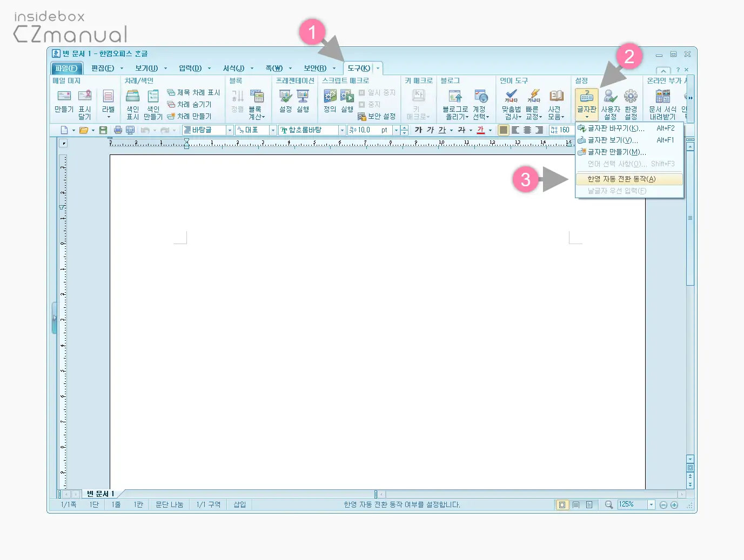Toggle bold 가 formatting button
This screenshot has width=744, height=560.
tap(418, 130)
